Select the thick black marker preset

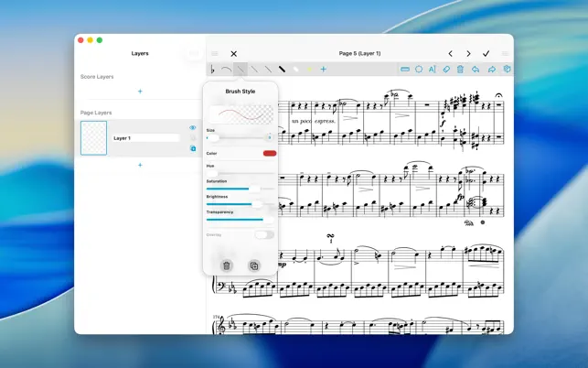[282, 69]
